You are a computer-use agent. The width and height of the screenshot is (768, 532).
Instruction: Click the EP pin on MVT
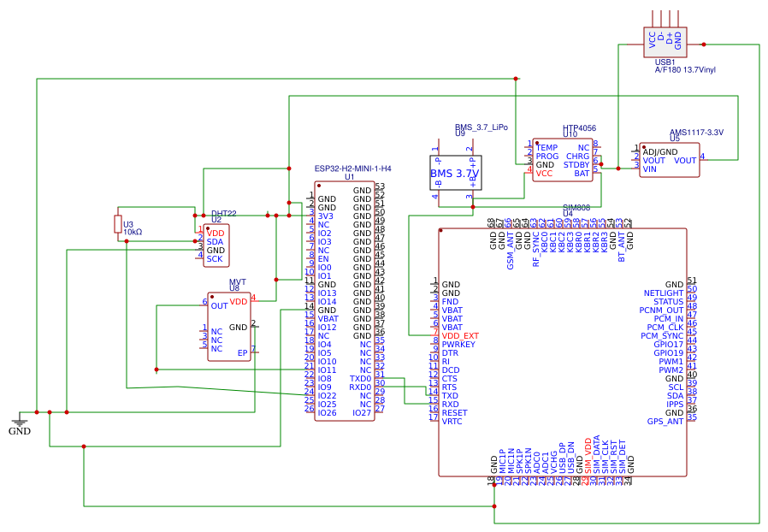(x=242, y=352)
